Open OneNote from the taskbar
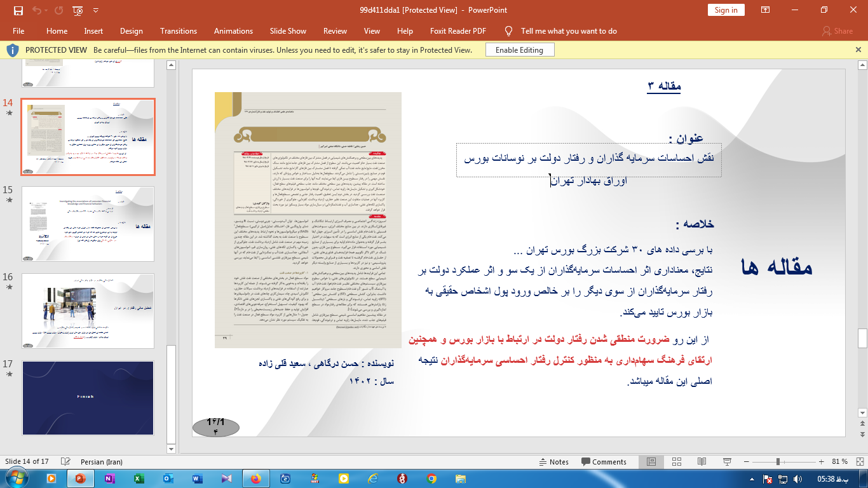Viewport: 868px width, 488px height. pos(109,478)
